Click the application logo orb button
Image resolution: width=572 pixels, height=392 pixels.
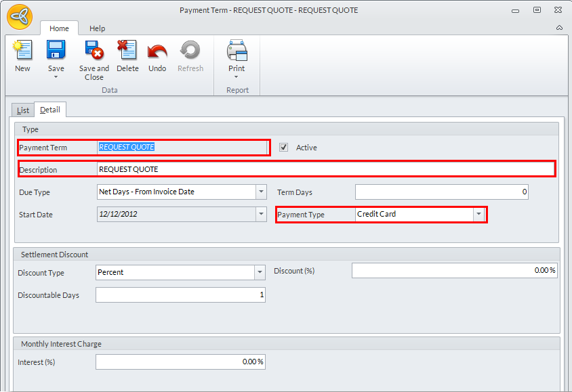point(20,17)
